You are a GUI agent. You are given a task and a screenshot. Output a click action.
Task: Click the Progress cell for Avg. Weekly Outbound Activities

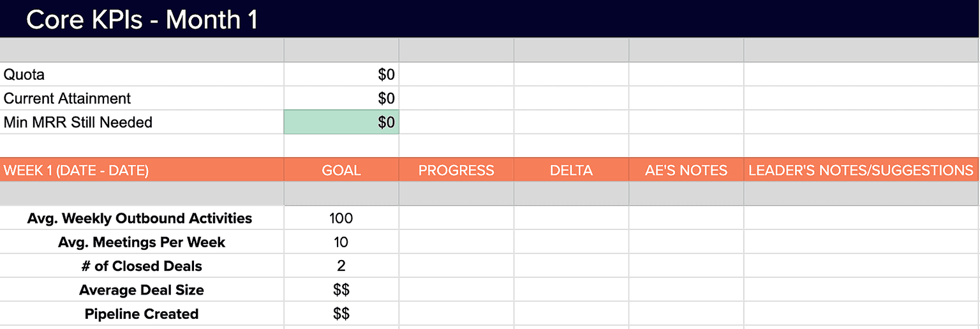(x=456, y=218)
